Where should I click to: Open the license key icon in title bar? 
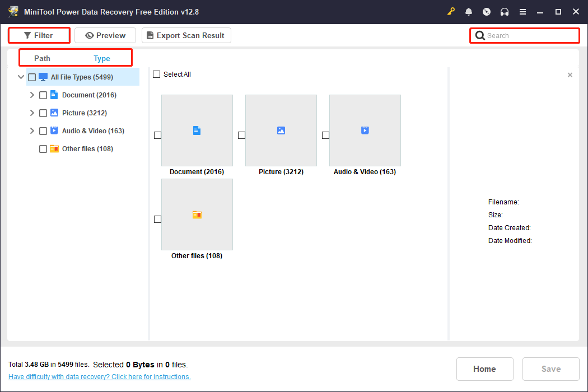[451, 11]
